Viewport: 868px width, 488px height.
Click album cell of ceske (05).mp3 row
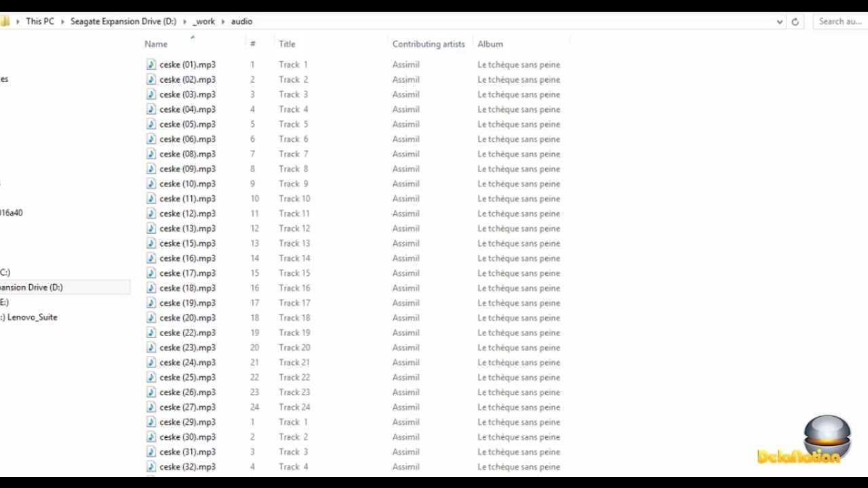[x=519, y=124]
